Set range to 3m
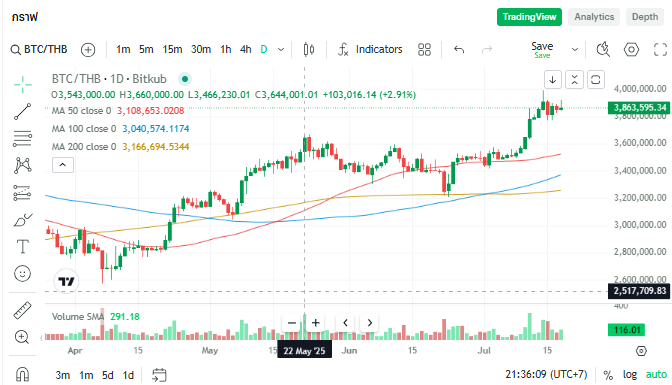Viewport: 672px width, 385px height. (x=63, y=375)
